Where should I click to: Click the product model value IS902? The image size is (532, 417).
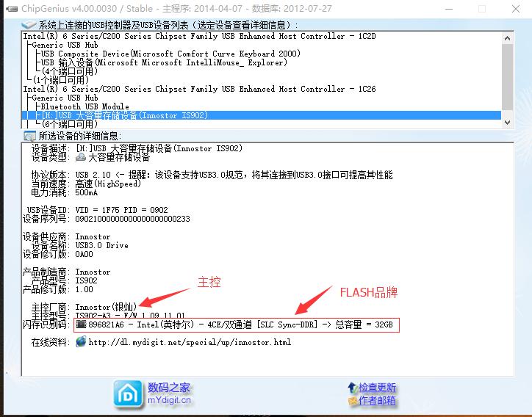click(86, 280)
